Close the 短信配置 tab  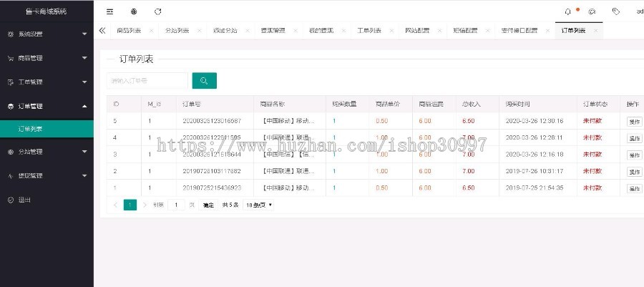(x=487, y=31)
